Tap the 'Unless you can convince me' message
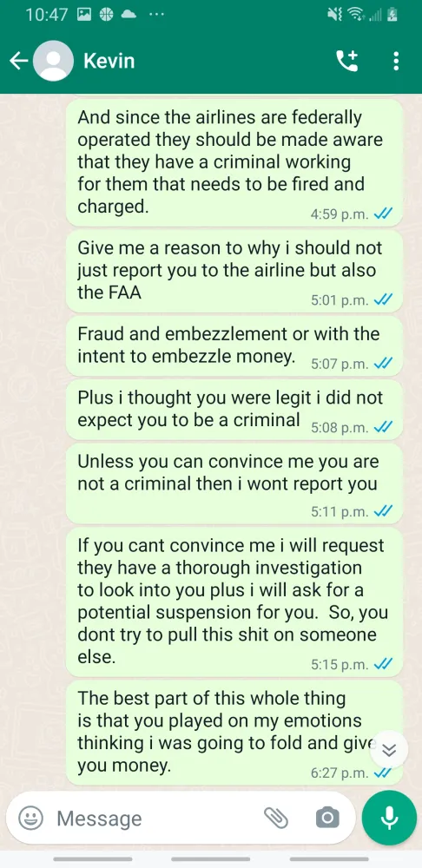 (234, 483)
